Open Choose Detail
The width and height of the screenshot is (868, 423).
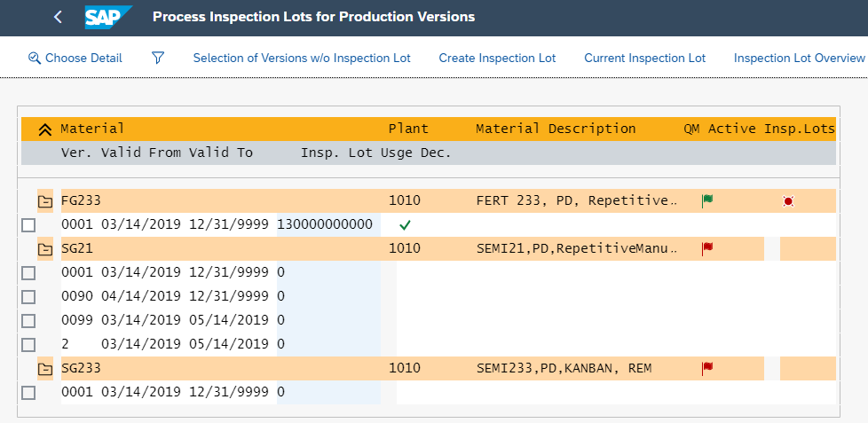pyautogui.click(x=75, y=58)
